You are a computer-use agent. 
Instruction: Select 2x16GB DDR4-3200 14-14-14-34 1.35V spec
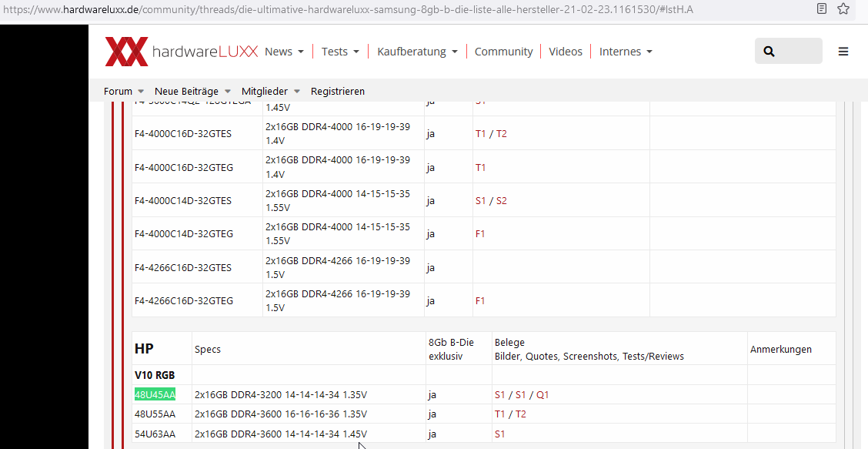click(281, 395)
